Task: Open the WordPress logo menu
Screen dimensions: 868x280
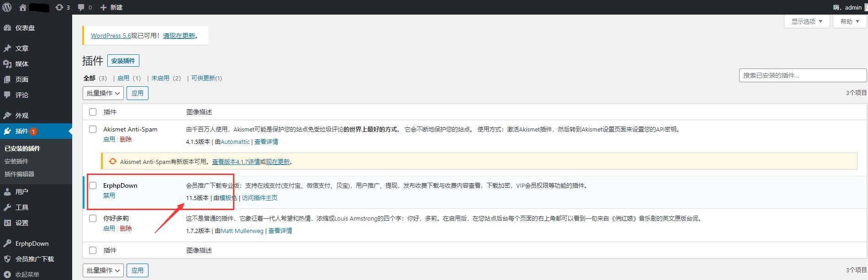Action: point(7,7)
